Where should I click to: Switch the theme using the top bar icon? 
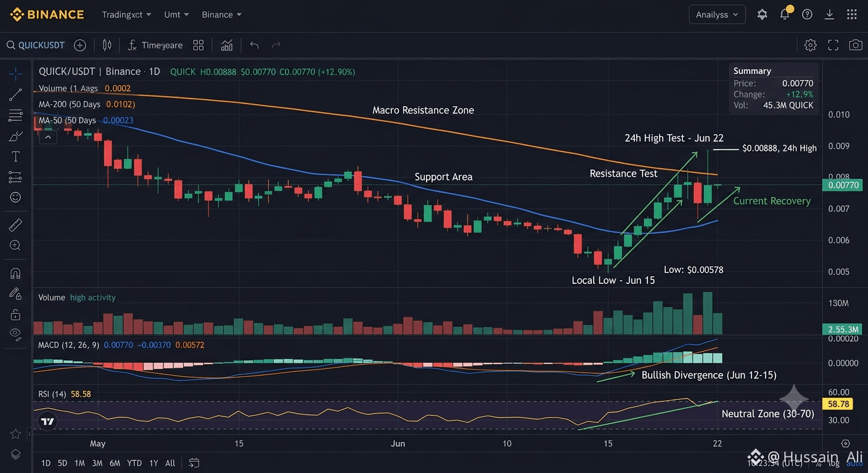pos(763,14)
